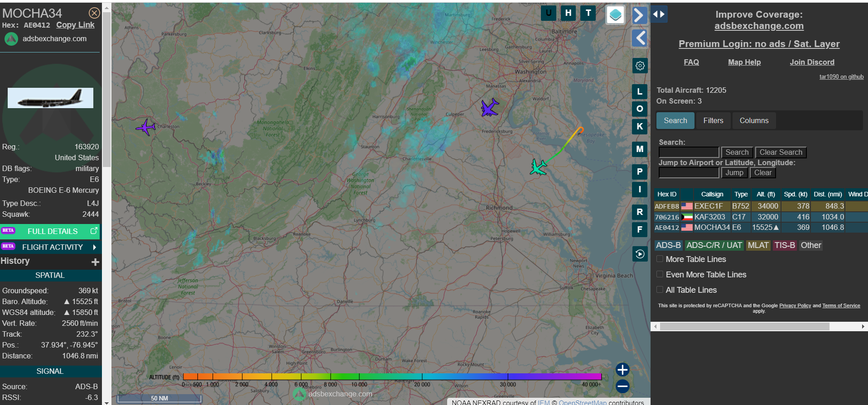Click the M map button

click(x=640, y=149)
